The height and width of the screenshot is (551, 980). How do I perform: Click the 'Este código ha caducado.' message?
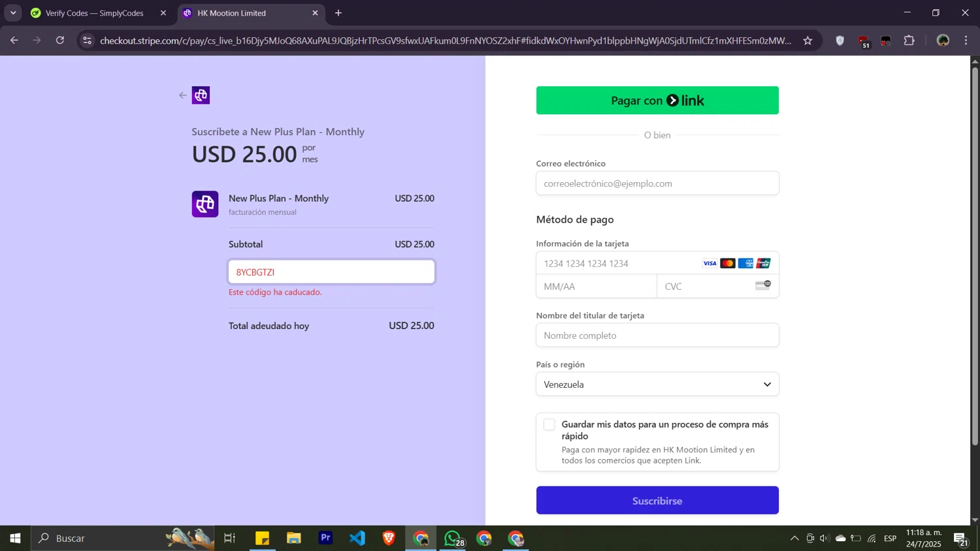pos(275,292)
